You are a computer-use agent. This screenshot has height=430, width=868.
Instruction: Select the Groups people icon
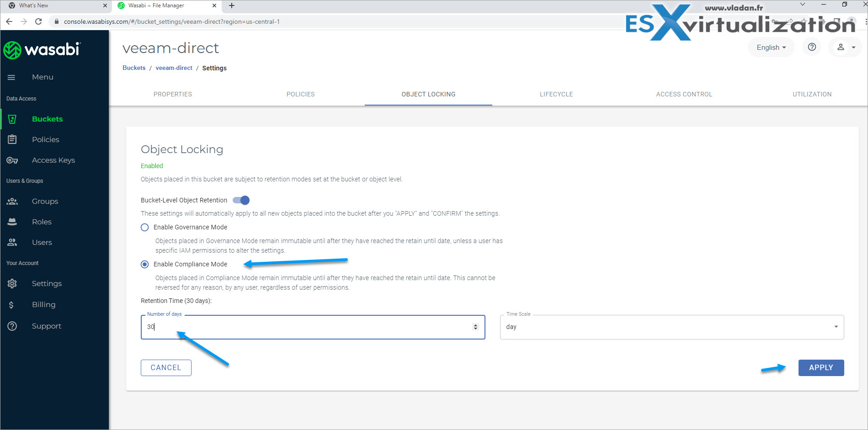[12, 202]
